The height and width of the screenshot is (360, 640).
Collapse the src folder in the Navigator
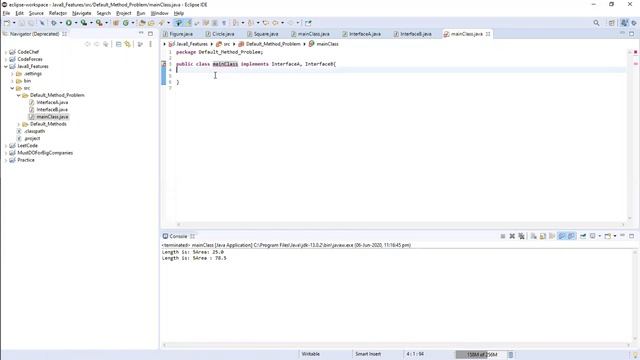[x=13, y=88]
